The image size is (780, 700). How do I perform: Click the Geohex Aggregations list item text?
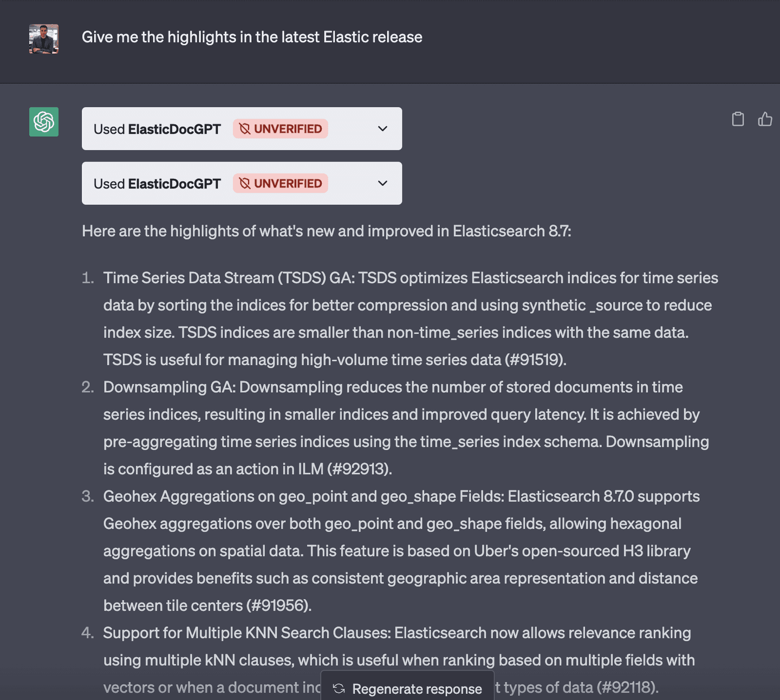coord(401,550)
